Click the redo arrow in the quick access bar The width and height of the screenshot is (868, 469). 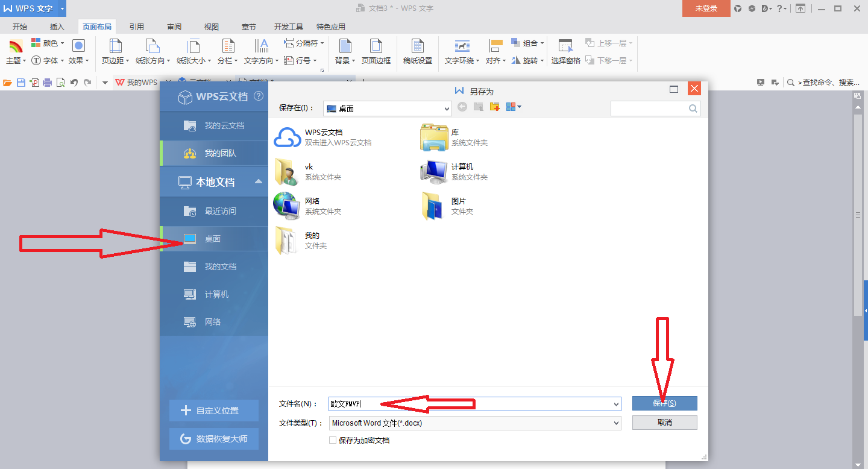[88, 83]
